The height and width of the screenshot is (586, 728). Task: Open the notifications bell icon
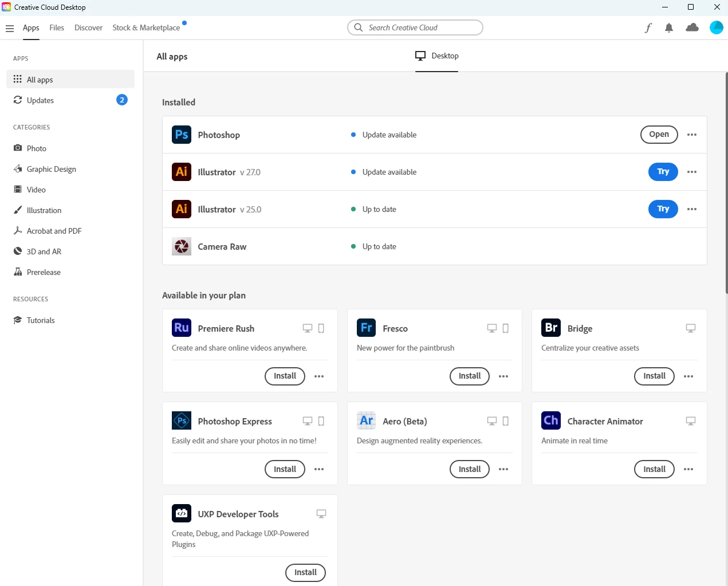(x=669, y=27)
